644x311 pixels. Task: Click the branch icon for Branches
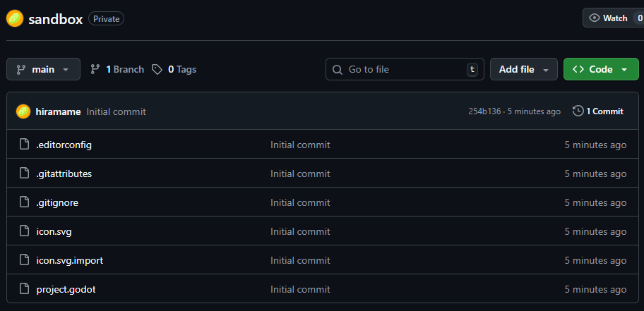(95, 69)
